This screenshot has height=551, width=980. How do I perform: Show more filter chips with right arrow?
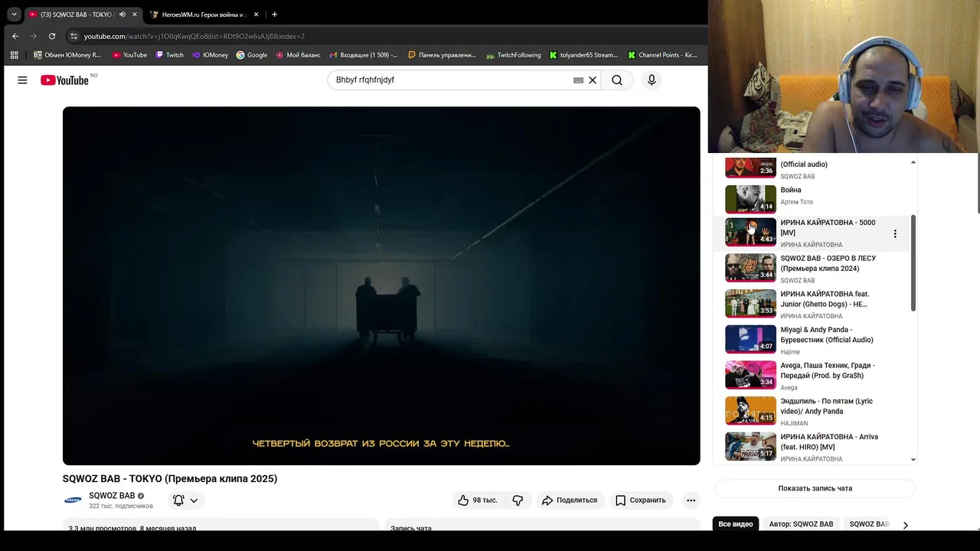pyautogui.click(x=905, y=525)
